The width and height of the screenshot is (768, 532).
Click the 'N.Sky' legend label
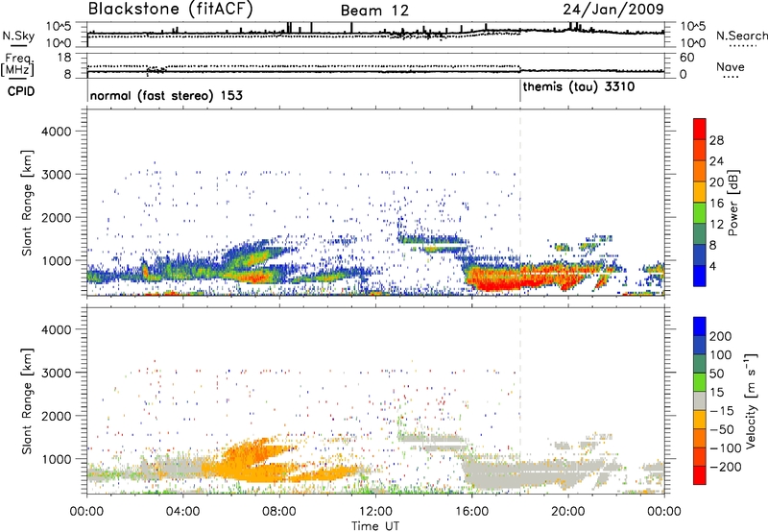click(x=18, y=36)
